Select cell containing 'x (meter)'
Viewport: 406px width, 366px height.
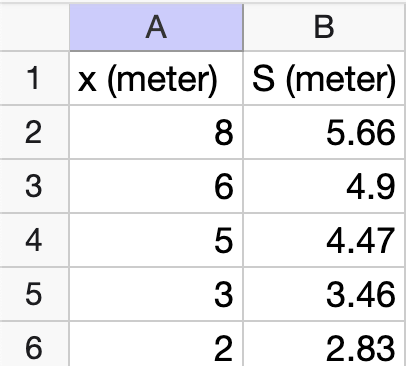[x=156, y=78]
